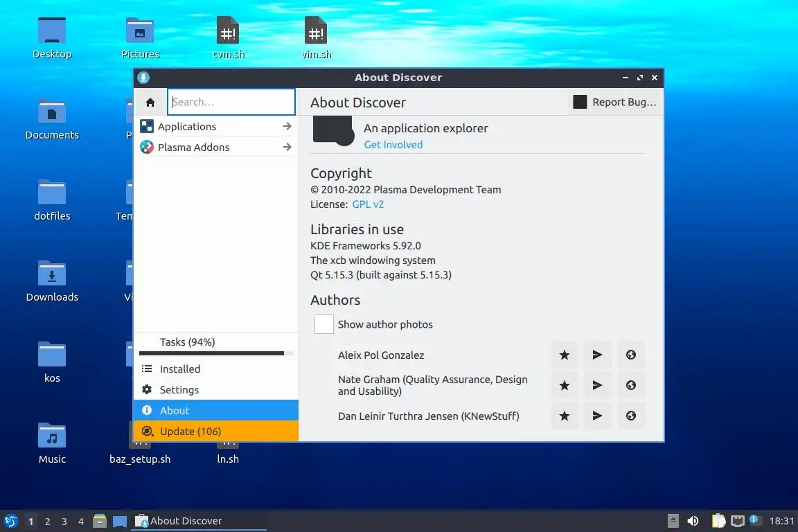The height and width of the screenshot is (532, 798).
Task: Click the 'KDE Frameworks 5.92.0' text
Action: 366,246
